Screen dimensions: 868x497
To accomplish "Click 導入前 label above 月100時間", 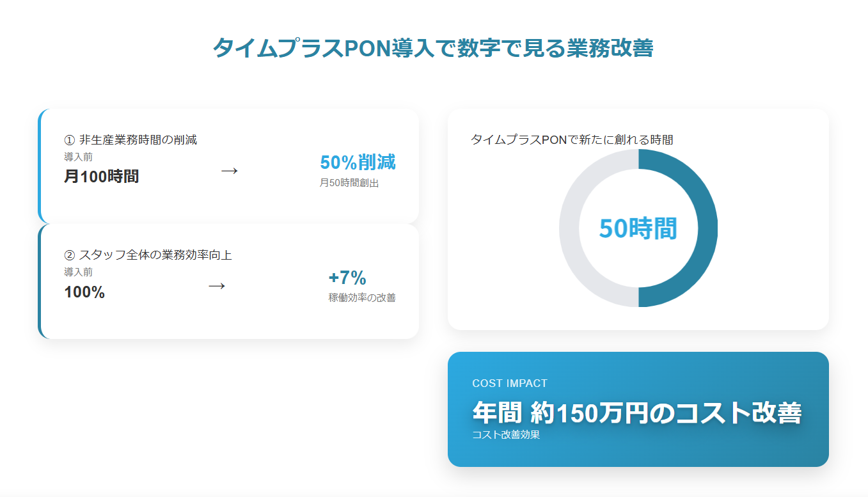I will (x=78, y=157).
